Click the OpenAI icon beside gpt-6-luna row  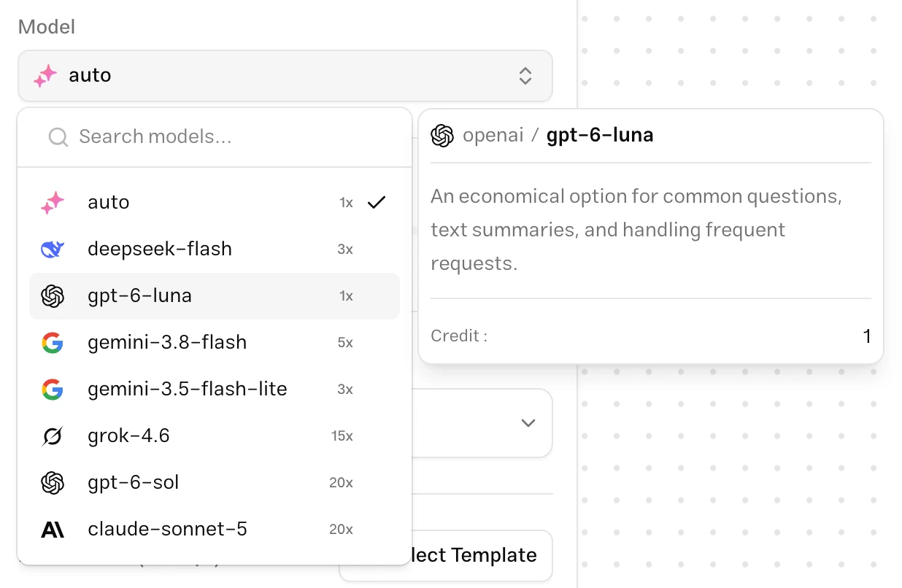click(x=53, y=296)
